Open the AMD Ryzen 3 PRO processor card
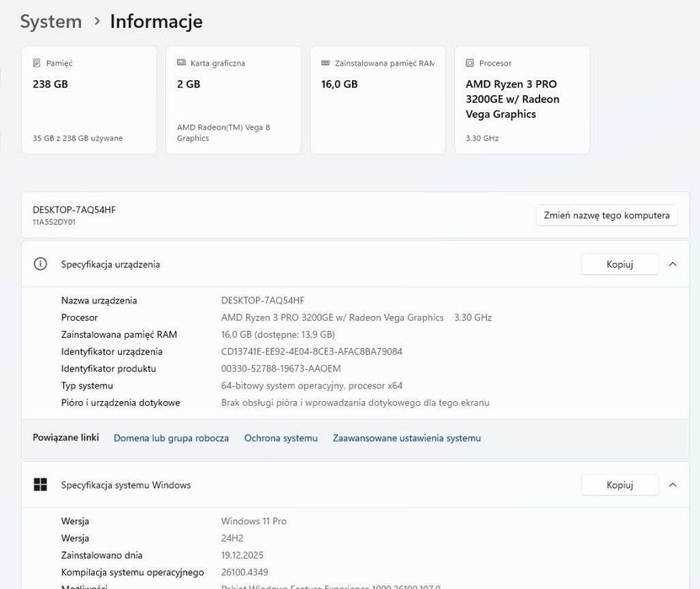 (x=522, y=100)
